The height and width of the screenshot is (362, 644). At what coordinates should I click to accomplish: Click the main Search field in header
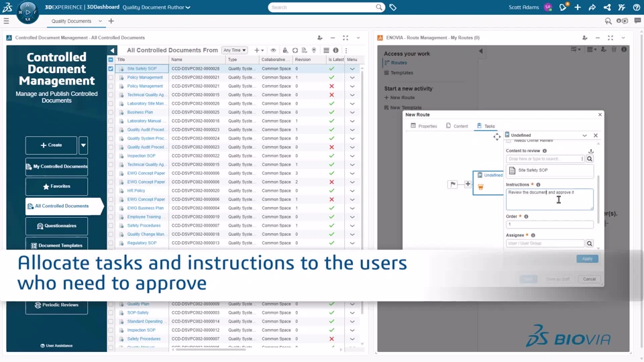click(x=327, y=7)
